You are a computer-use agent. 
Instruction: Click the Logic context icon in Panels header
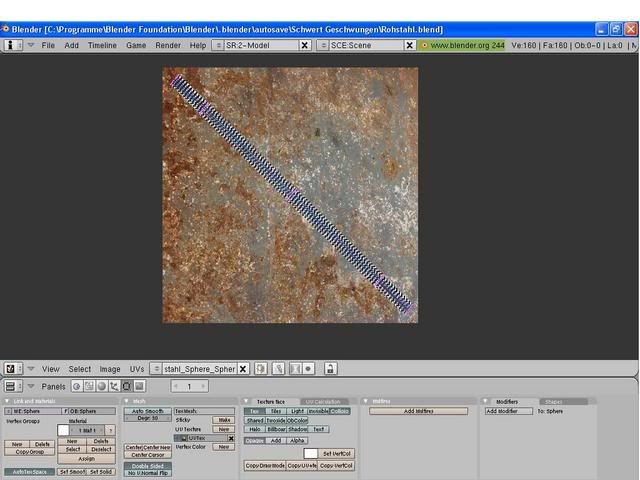coord(76,386)
